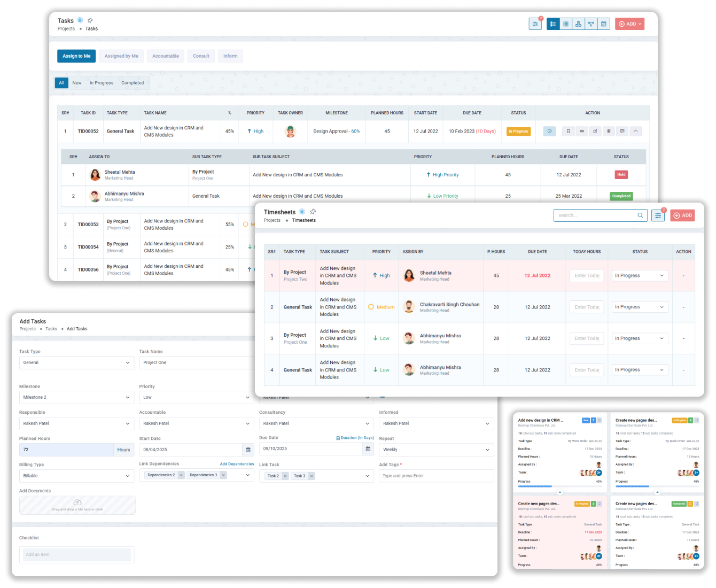This screenshot has width=716, height=588.
Task: Mark task TID00052 as complete
Action: click(549, 131)
